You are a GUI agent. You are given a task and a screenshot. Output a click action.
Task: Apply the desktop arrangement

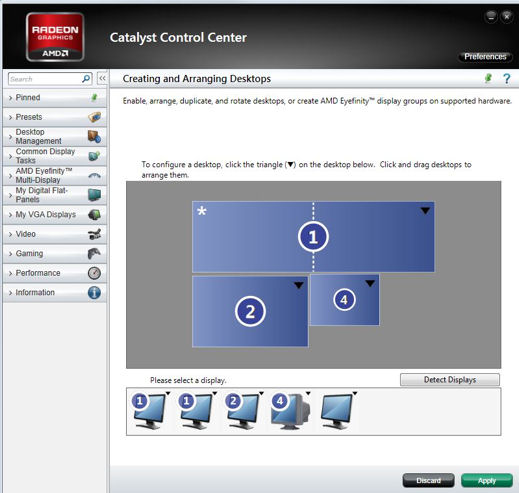click(487, 480)
